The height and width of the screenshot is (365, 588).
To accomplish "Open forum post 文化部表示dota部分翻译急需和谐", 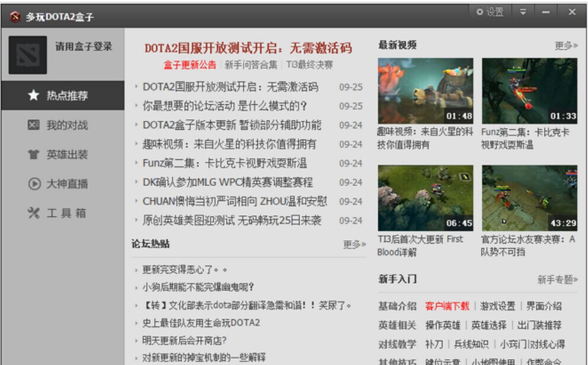I will pyautogui.click(x=247, y=305).
